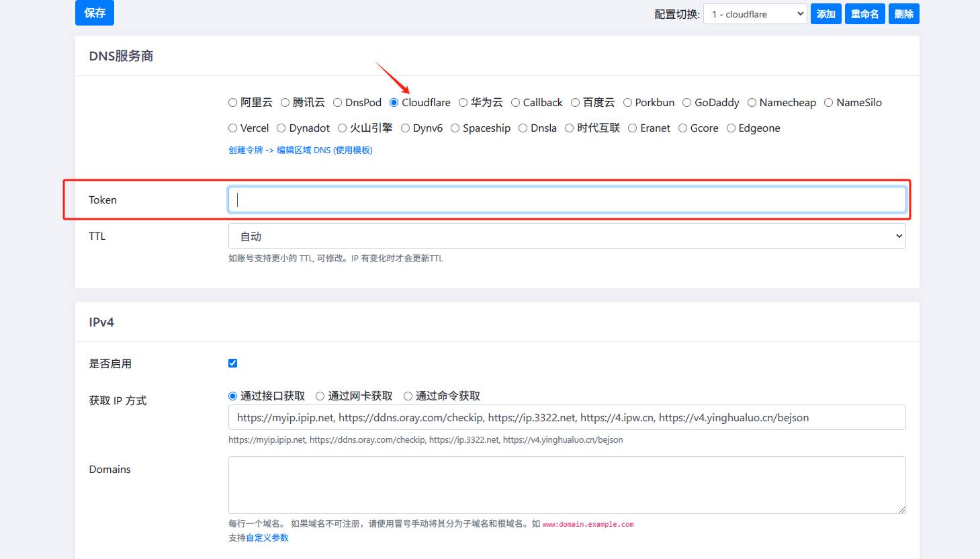Choose 通过命令获取 IP method
Image resolution: width=980 pixels, height=559 pixels.
(x=408, y=396)
